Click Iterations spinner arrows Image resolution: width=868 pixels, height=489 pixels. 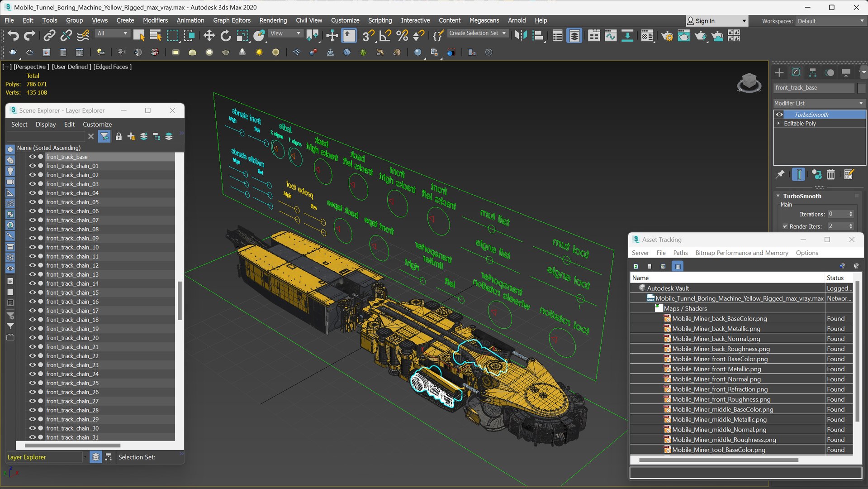click(x=851, y=214)
